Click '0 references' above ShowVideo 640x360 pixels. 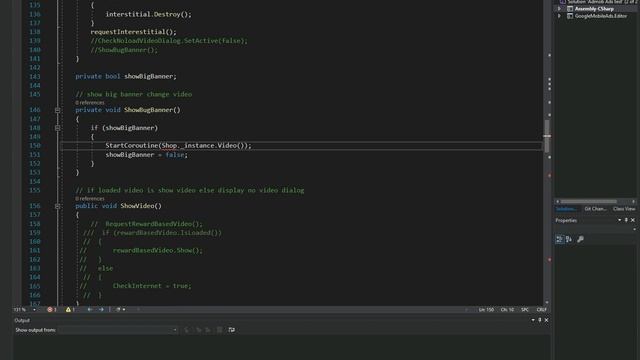90,198
